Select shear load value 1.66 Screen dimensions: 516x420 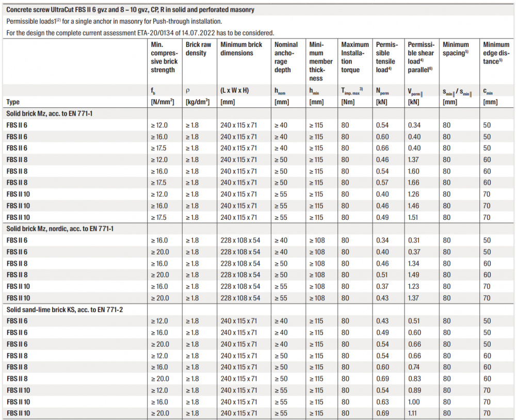[413, 183]
